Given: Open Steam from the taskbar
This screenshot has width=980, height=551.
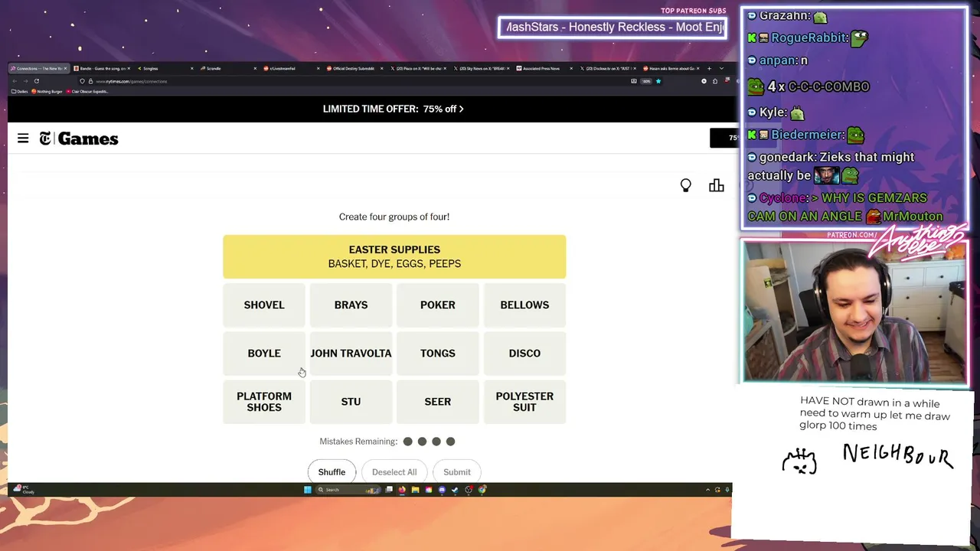Looking at the screenshot, I should click(x=455, y=490).
